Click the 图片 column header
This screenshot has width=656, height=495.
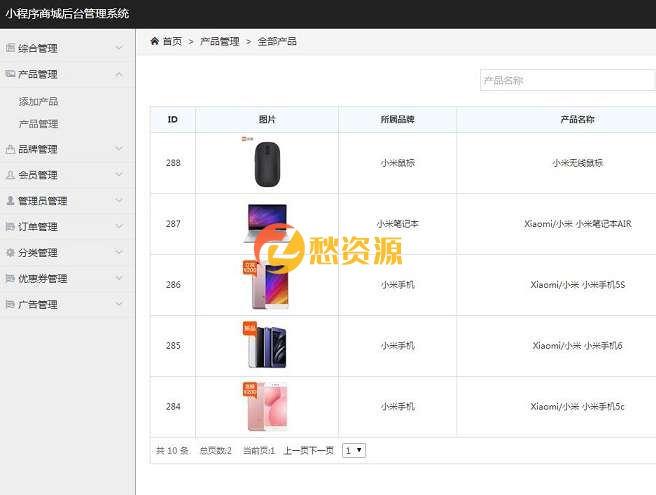[267, 119]
